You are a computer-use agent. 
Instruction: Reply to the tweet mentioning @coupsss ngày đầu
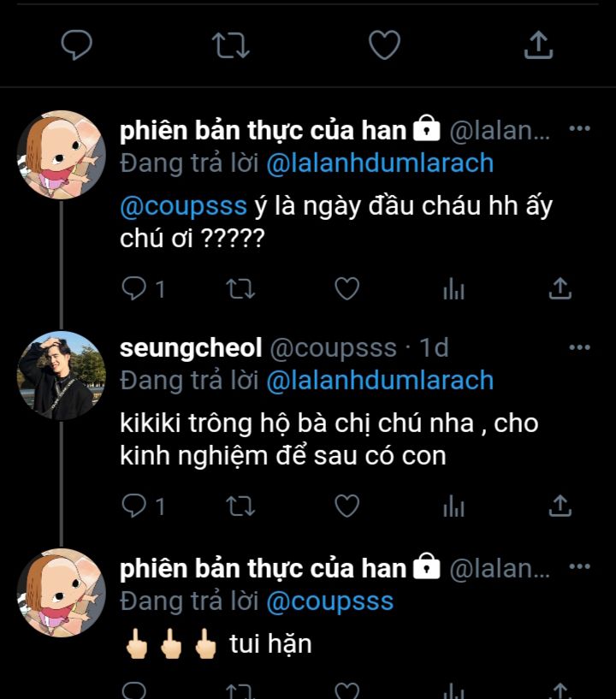[133, 288]
